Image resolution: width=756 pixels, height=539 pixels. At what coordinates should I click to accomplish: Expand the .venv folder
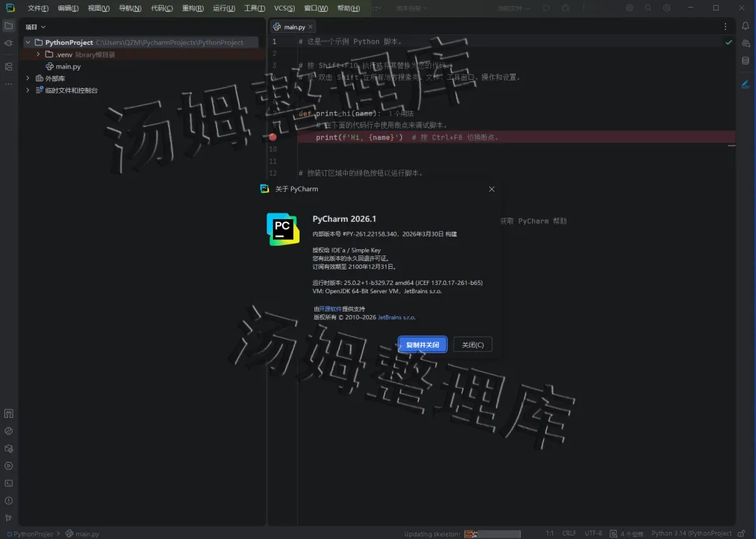coord(38,55)
